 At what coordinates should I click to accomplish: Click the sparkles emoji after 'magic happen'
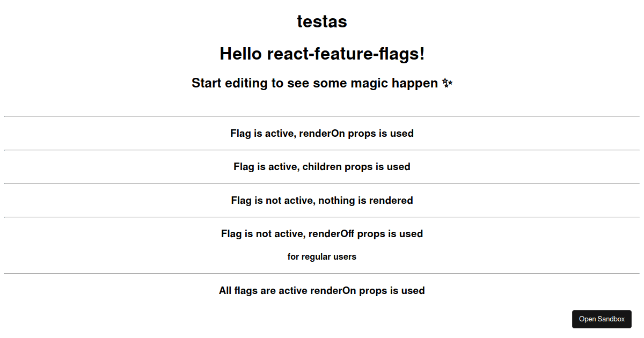(447, 83)
